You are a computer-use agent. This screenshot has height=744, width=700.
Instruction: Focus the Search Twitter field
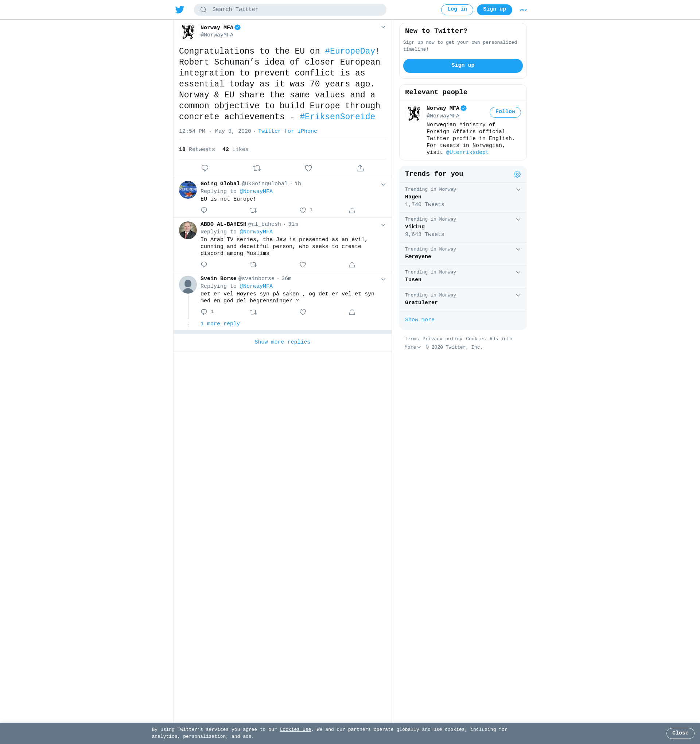click(290, 10)
